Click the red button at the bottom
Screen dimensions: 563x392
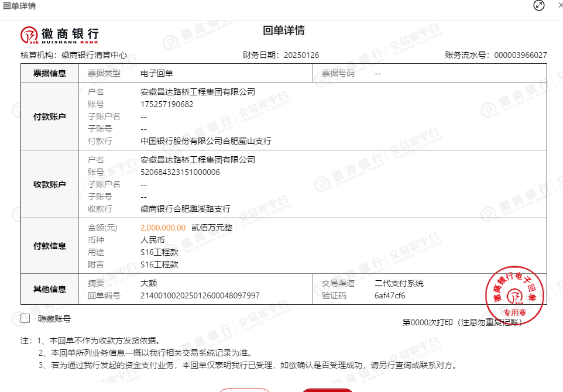[x=328, y=390]
